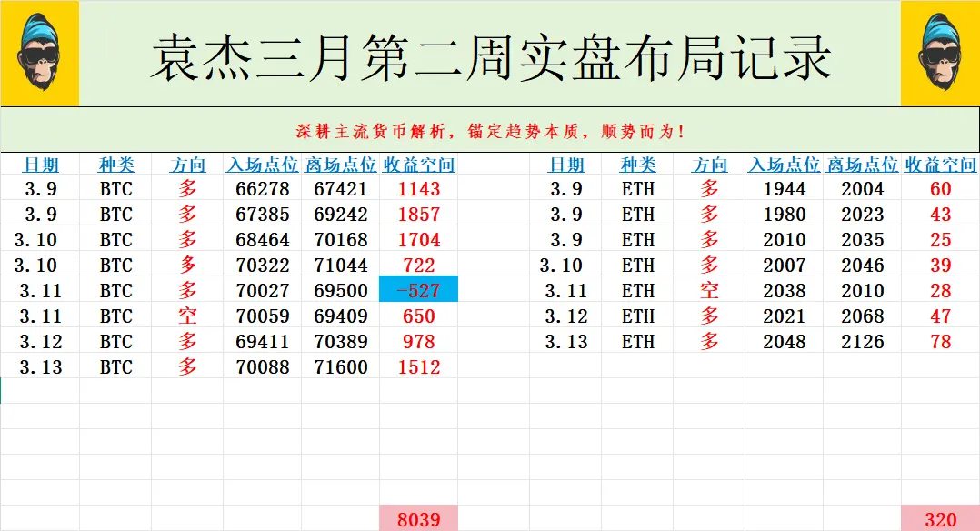980x531 pixels.
Task: Select ETH exit price cell 2035
Action: (x=863, y=239)
